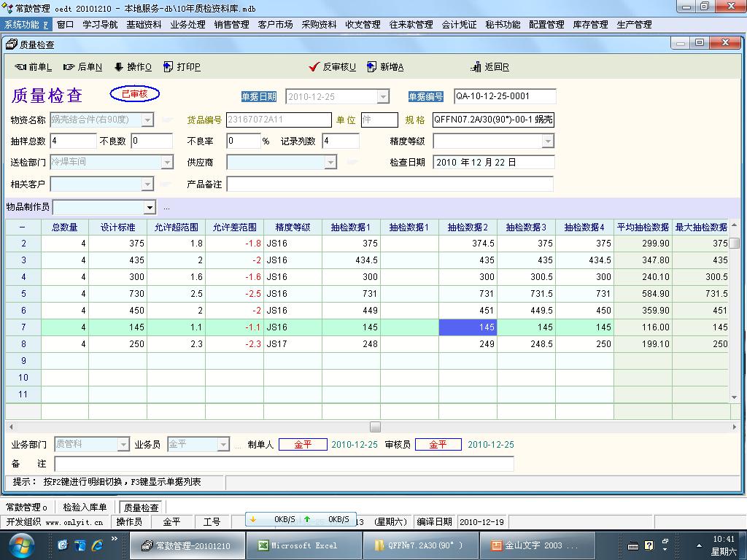The width and height of the screenshot is (747, 560).
Task: Switch to the 检验入库单 tab
Action: [85, 507]
